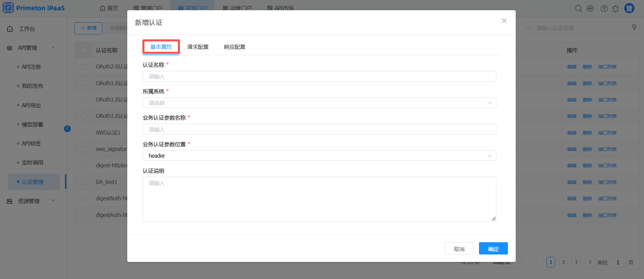Toggle the select-all checkbox in table header
The height and width of the screenshot is (279, 644).
click(83, 50)
